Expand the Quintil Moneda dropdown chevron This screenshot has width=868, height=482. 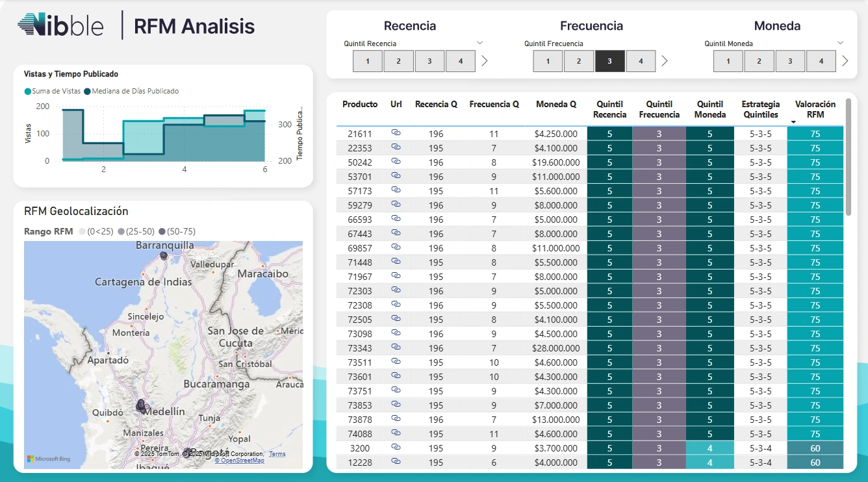coord(840,43)
